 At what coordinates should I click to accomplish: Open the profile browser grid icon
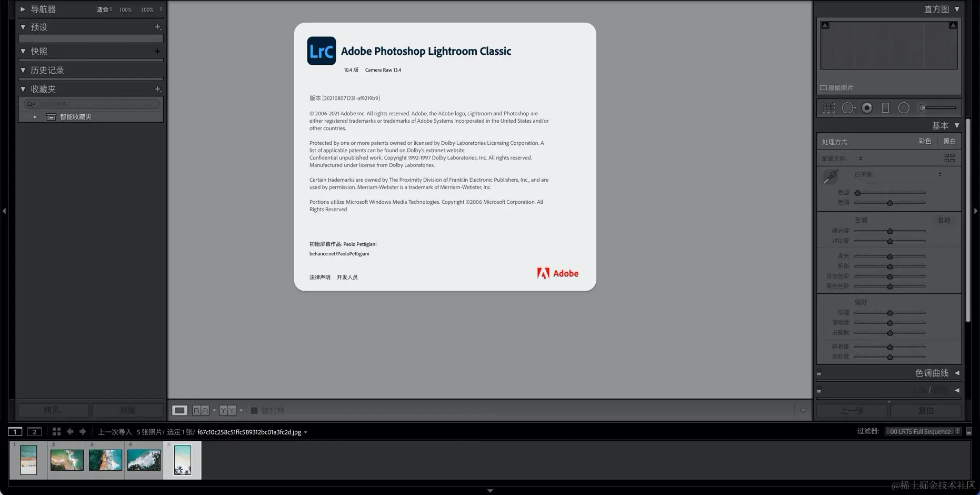(949, 158)
